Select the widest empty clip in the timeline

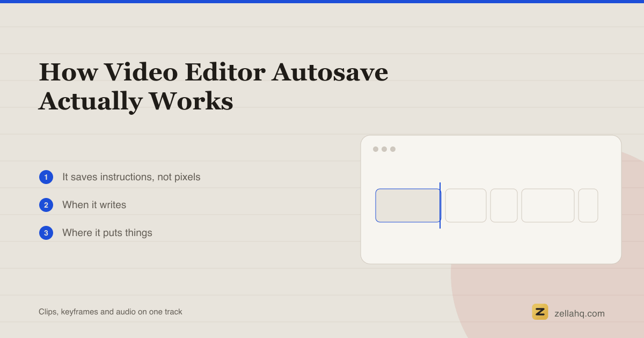(x=548, y=205)
